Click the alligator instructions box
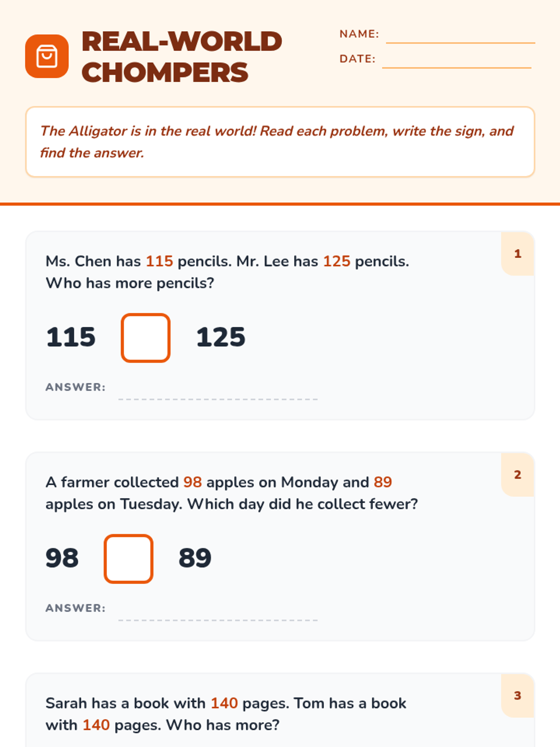560x747 pixels. click(x=280, y=142)
